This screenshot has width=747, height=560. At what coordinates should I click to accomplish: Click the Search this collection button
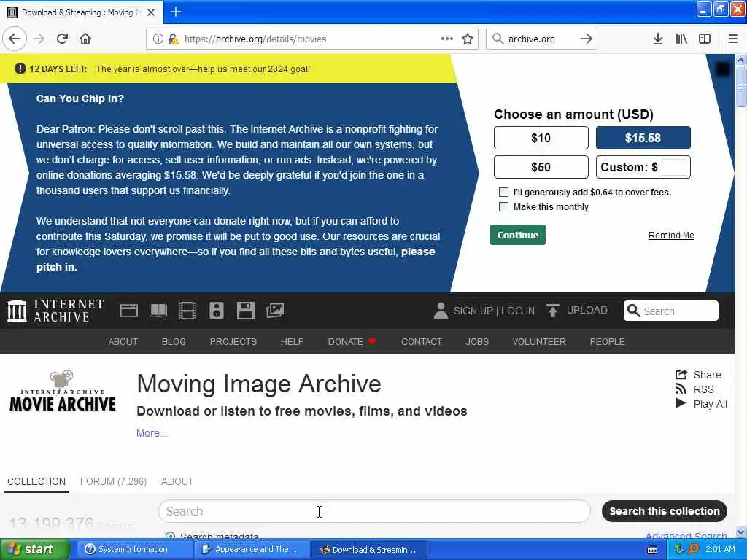(x=665, y=511)
